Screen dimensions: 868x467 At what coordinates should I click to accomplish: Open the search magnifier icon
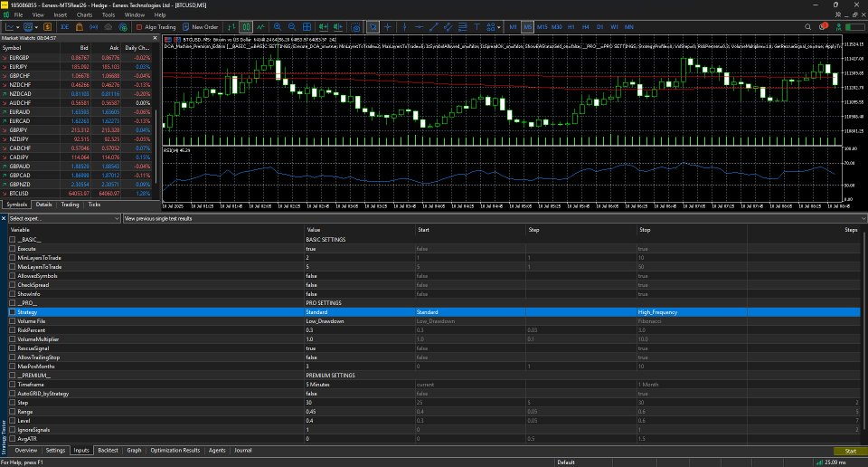point(807,26)
